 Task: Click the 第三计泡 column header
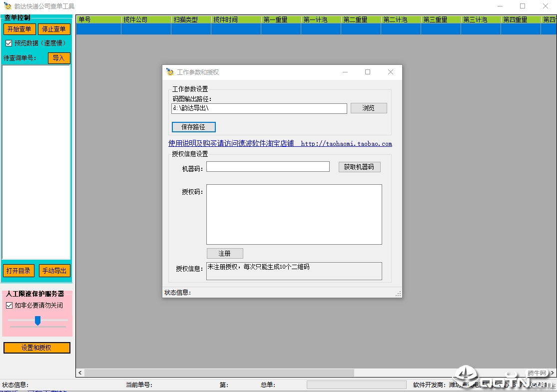tap(481, 19)
